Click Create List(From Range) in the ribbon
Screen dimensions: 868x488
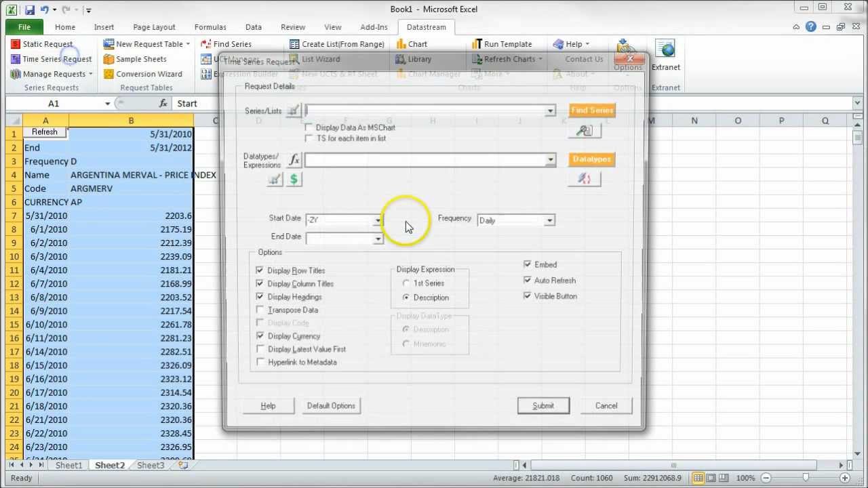[337, 44]
